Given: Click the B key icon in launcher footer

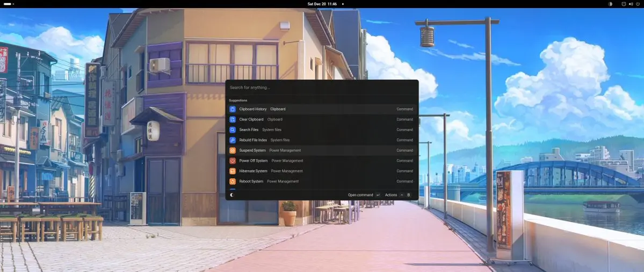Looking at the screenshot, I should click(409, 195).
